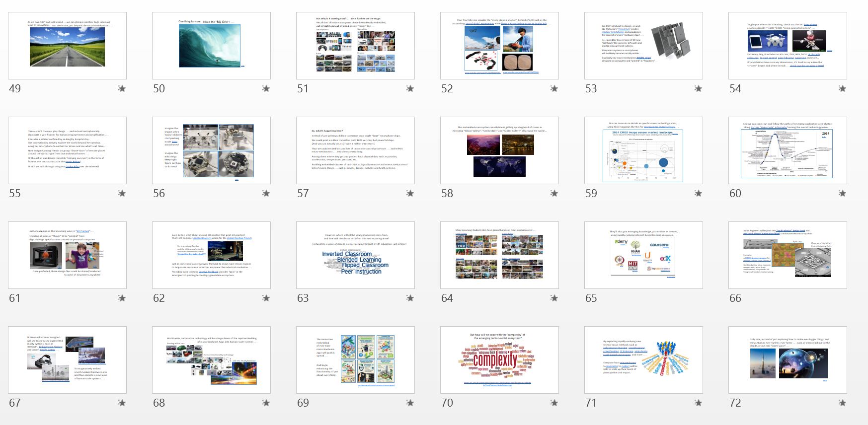Select the country road slide 49 thumbnail
The height and width of the screenshot is (425, 868).
click(67, 46)
